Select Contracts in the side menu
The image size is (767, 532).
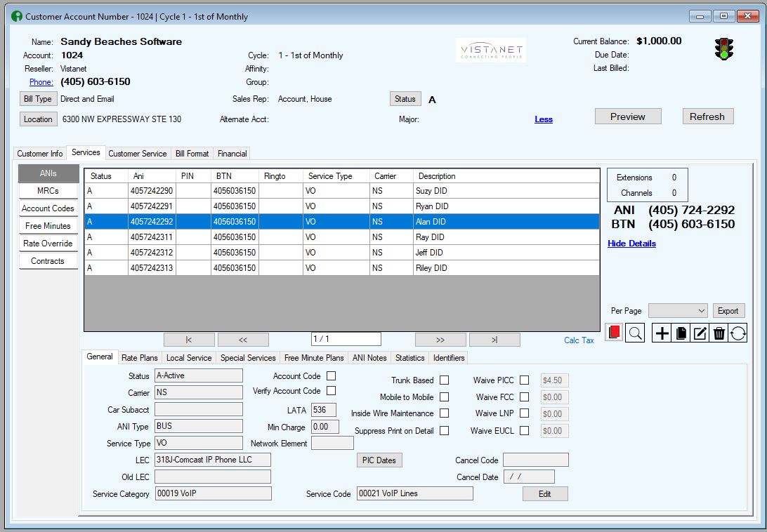[48, 261]
